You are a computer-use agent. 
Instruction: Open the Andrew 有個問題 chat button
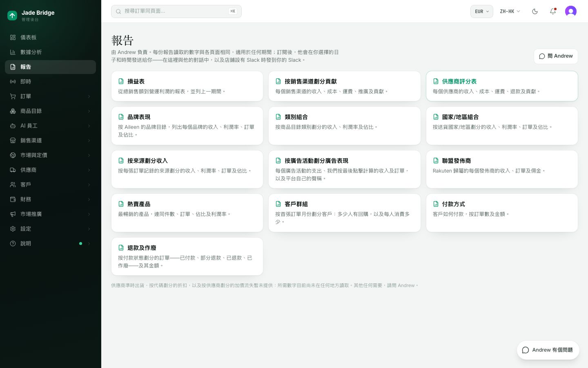click(548, 350)
